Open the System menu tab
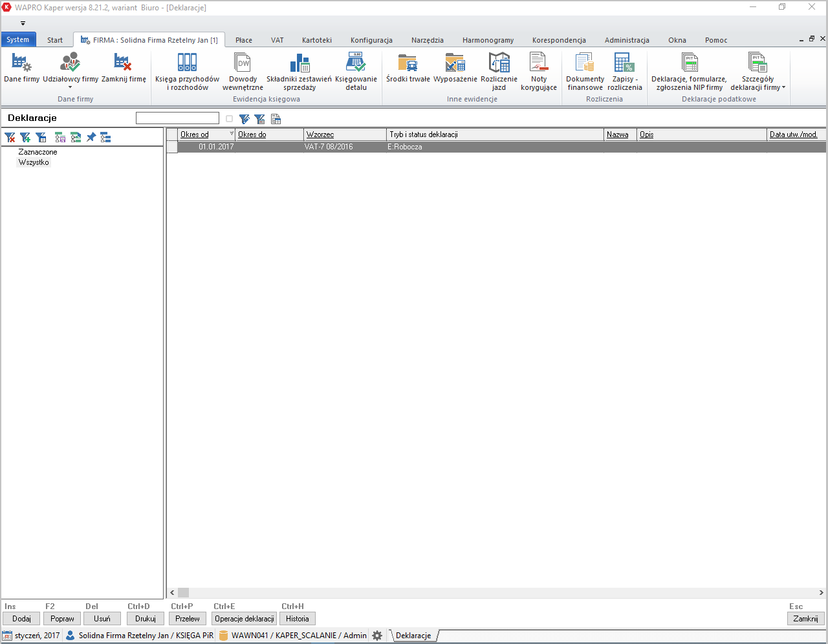828x644 pixels. coord(18,39)
